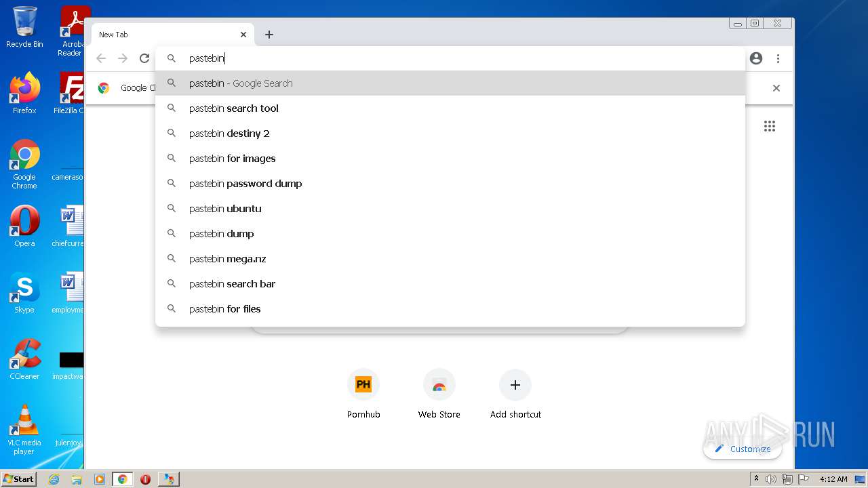Launch the Google Chrome desktop shortcut
Image resolution: width=868 pixels, height=488 pixels.
[24, 164]
